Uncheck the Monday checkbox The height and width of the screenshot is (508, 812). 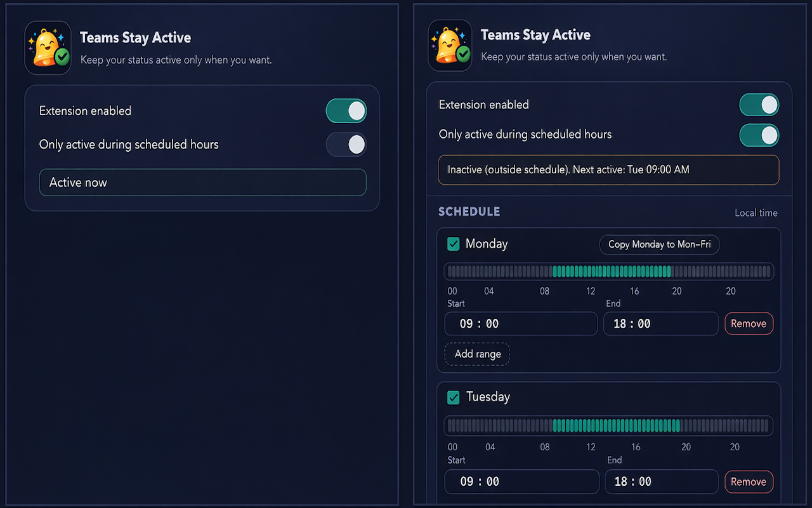454,244
